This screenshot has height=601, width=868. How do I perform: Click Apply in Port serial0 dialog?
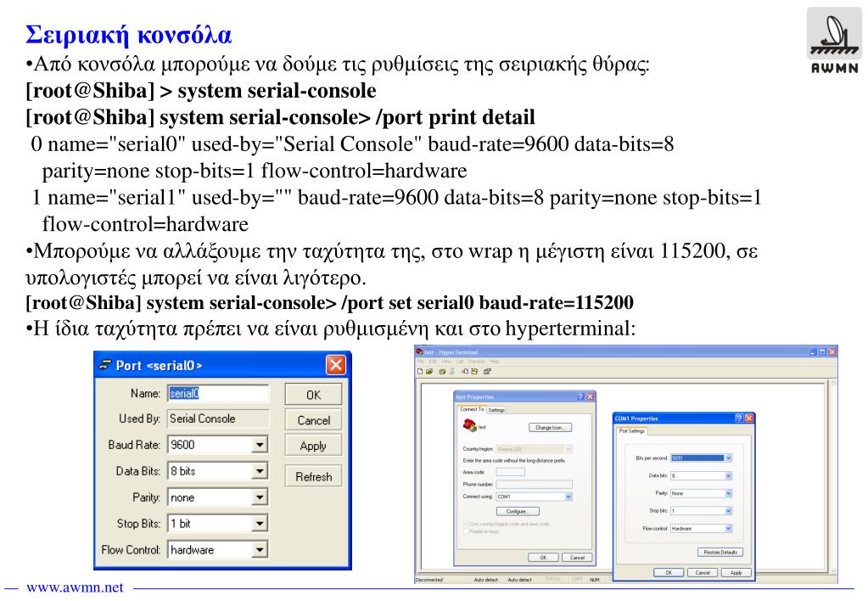tap(313, 446)
